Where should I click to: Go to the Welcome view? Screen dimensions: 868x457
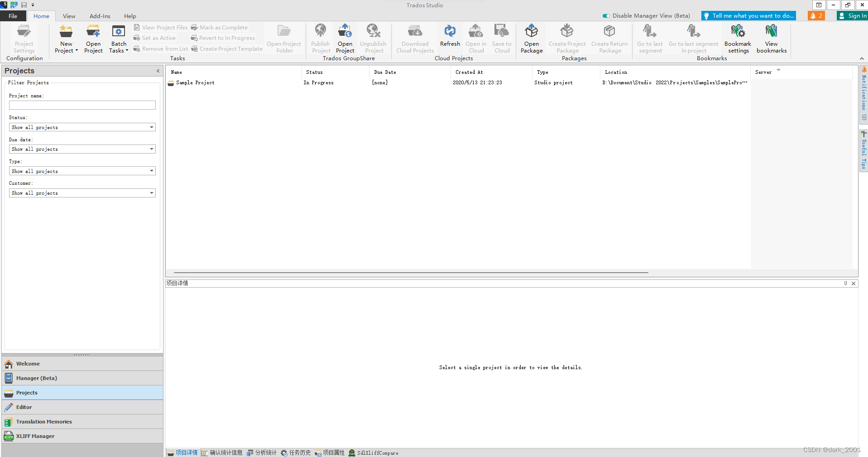pyautogui.click(x=82, y=364)
